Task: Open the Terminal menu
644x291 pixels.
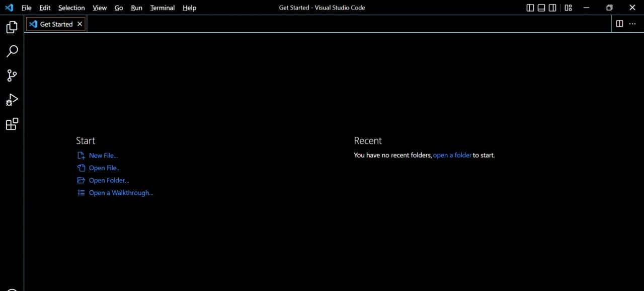Action: tap(162, 8)
